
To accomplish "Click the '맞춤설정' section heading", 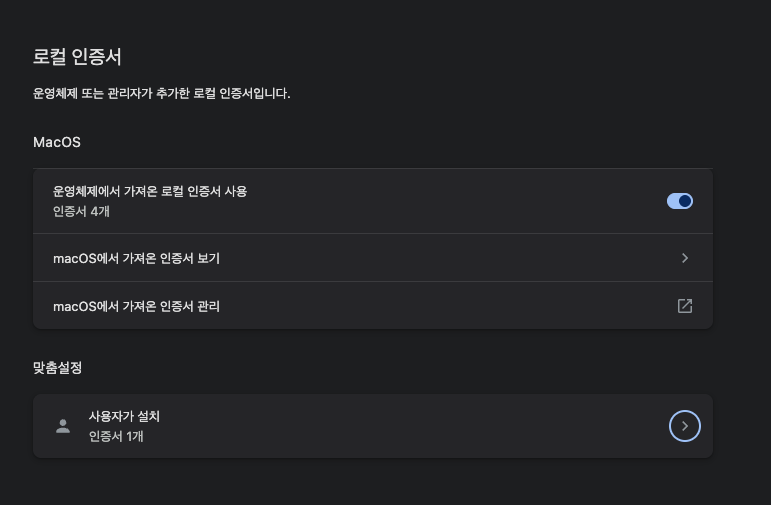I will (57, 367).
